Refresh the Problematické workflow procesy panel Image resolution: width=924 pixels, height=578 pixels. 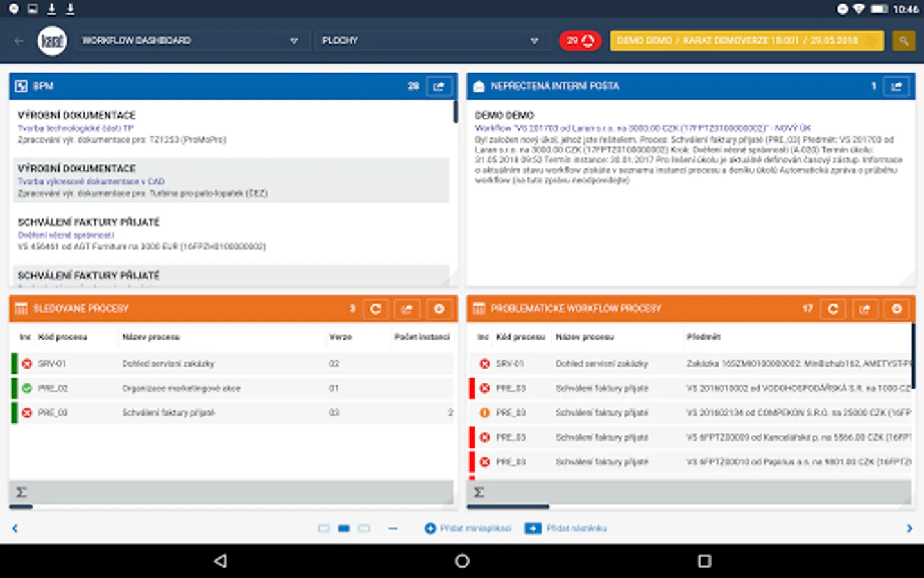[x=833, y=309]
